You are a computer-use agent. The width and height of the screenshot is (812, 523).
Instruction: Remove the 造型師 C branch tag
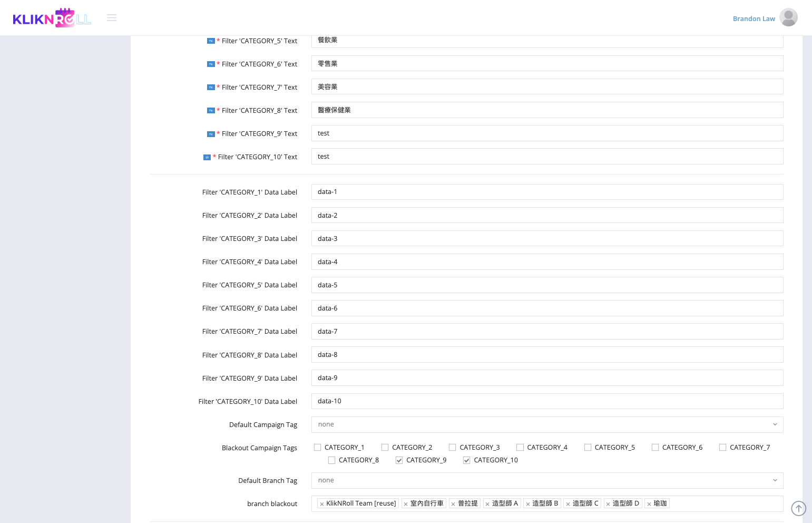(x=568, y=504)
